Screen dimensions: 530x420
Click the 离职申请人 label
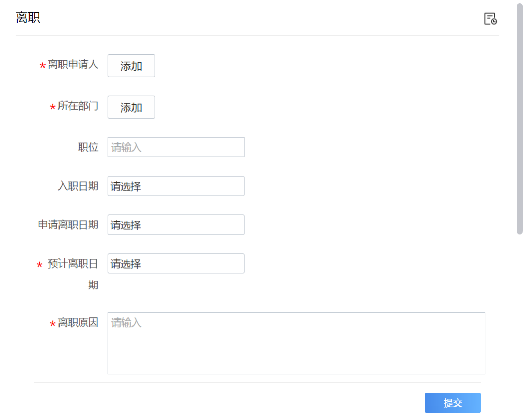tap(72, 64)
